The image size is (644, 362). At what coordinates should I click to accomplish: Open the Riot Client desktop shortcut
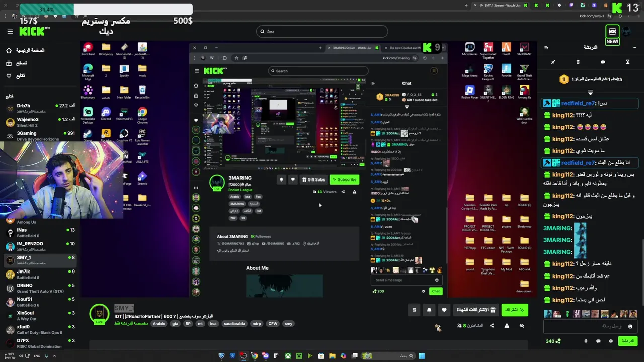(x=88, y=49)
